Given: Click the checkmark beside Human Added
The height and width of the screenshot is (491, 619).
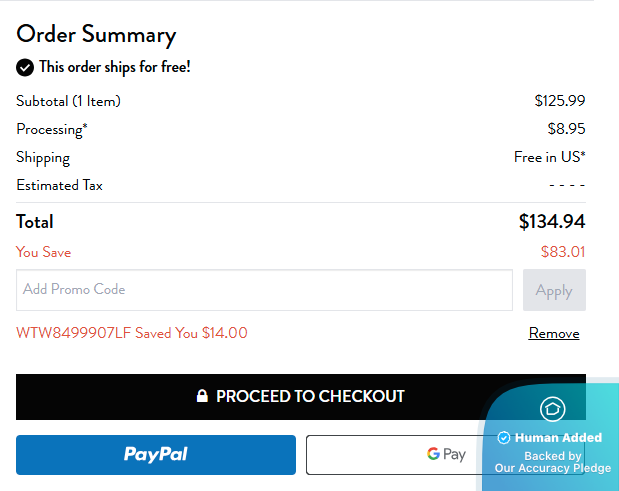Looking at the screenshot, I should 504,438.
